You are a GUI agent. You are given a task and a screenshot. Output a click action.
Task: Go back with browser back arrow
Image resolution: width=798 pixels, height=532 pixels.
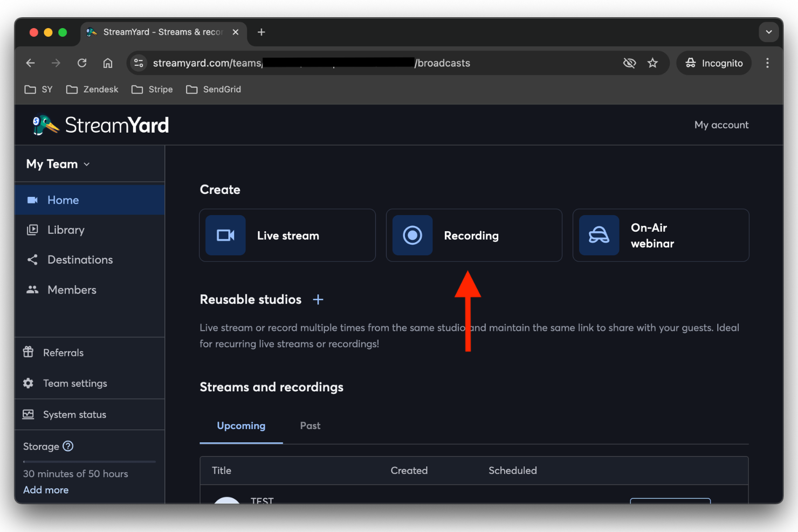point(30,63)
